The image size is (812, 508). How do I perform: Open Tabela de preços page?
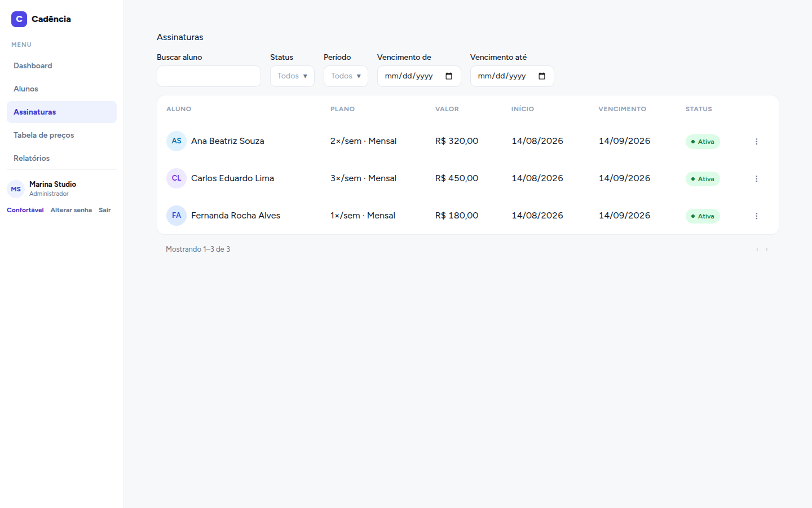tap(61, 135)
